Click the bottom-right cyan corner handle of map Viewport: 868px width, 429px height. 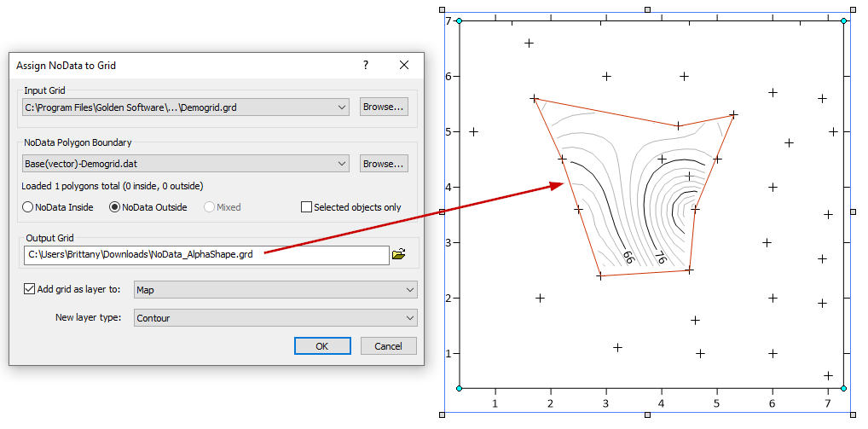pyautogui.click(x=843, y=389)
